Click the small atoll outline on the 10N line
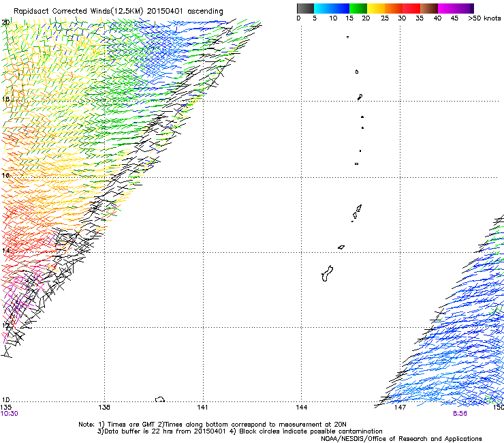Viewport: 504px width, 443px height. pyautogui.click(x=160, y=399)
